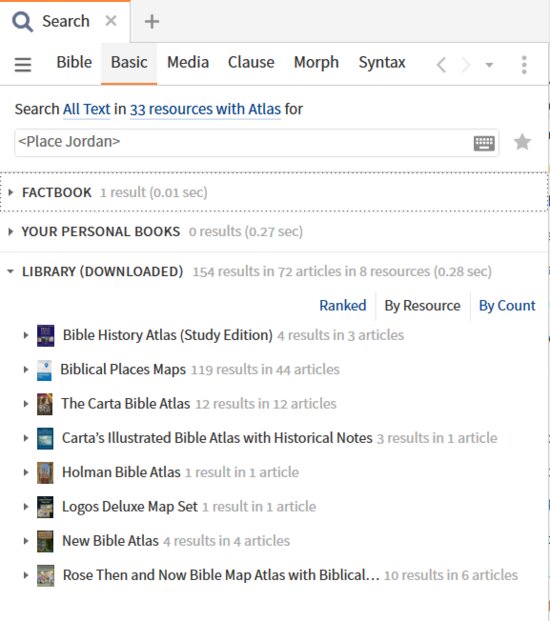Expand Rose Then and Now Bible Map Atlas
The width and height of the screenshot is (550, 621).
(x=26, y=575)
